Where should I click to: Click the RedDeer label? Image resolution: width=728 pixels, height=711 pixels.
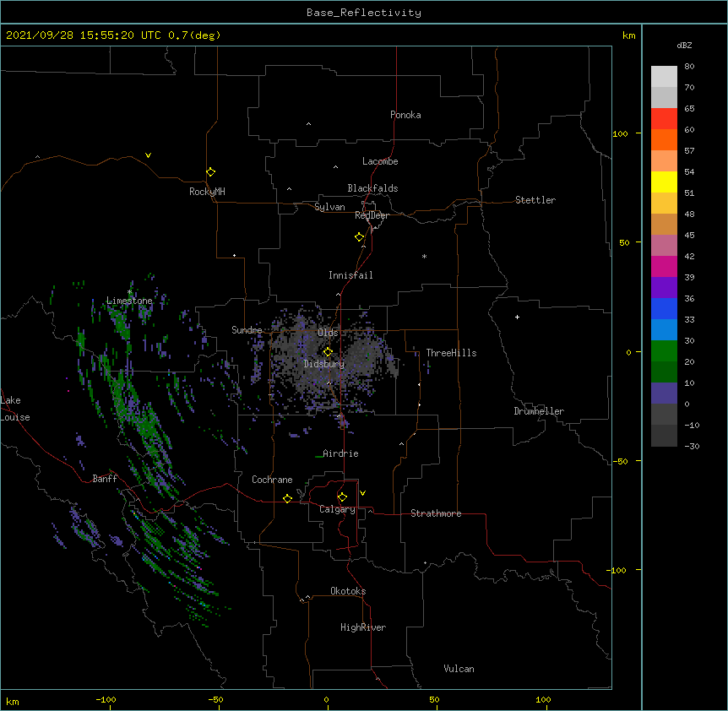(372, 215)
